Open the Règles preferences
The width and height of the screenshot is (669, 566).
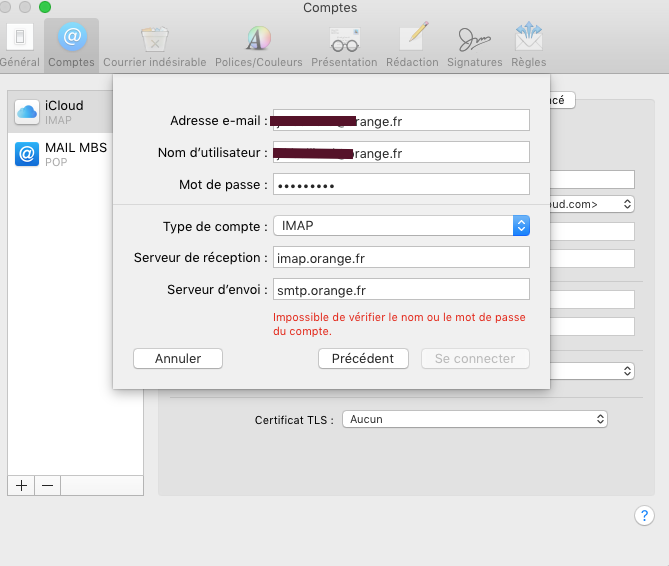[529, 45]
